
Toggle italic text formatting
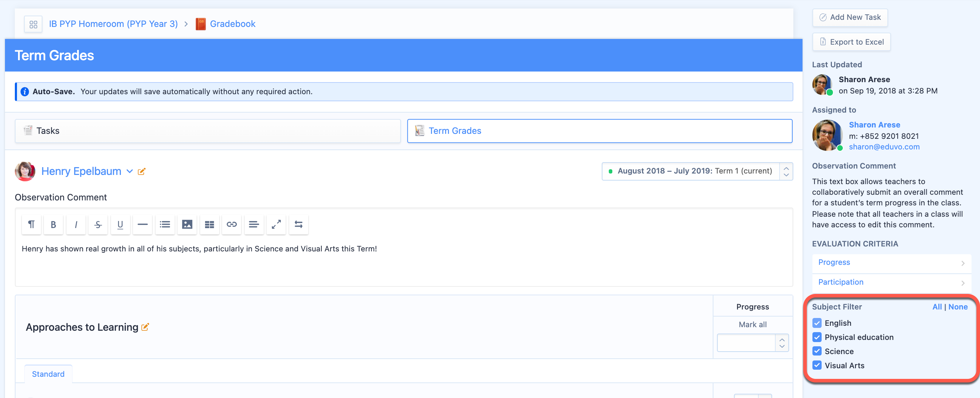click(76, 225)
